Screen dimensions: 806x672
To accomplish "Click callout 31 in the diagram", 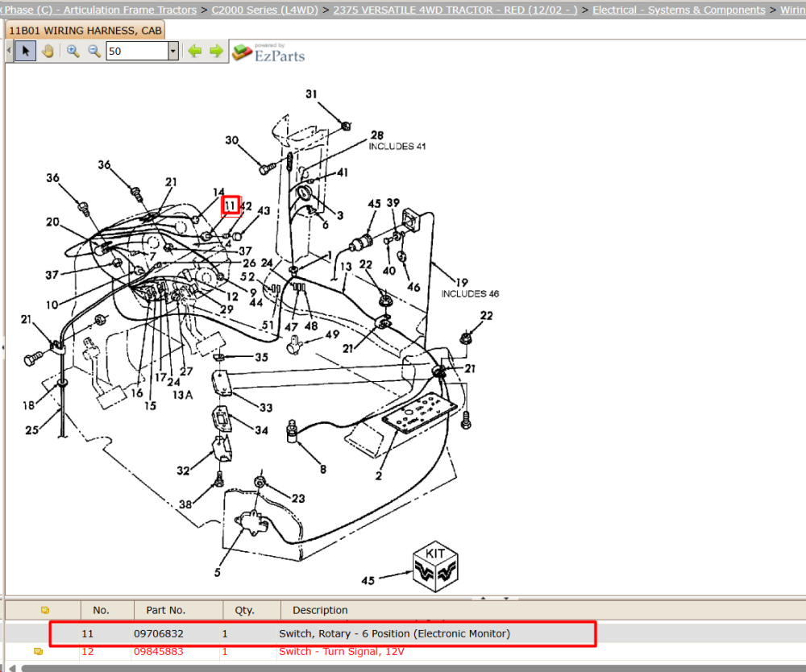I will (311, 94).
